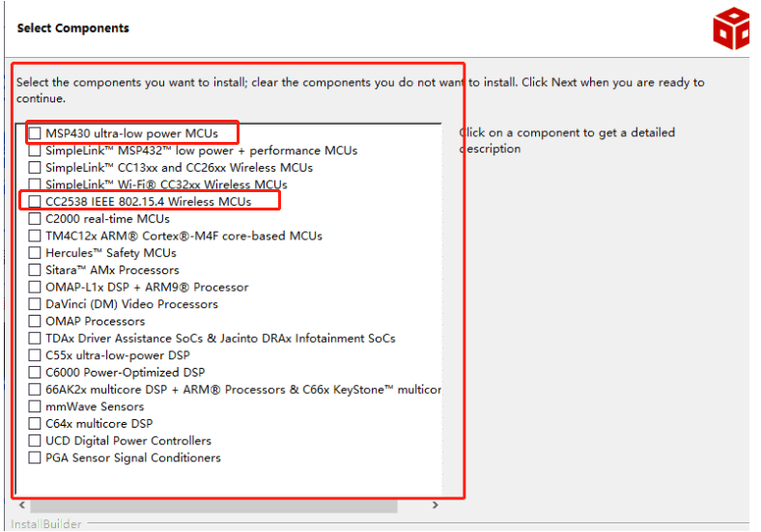Enable DaVinci (DM) Video Processors checkbox
The image size is (761, 532).
pos(35,304)
